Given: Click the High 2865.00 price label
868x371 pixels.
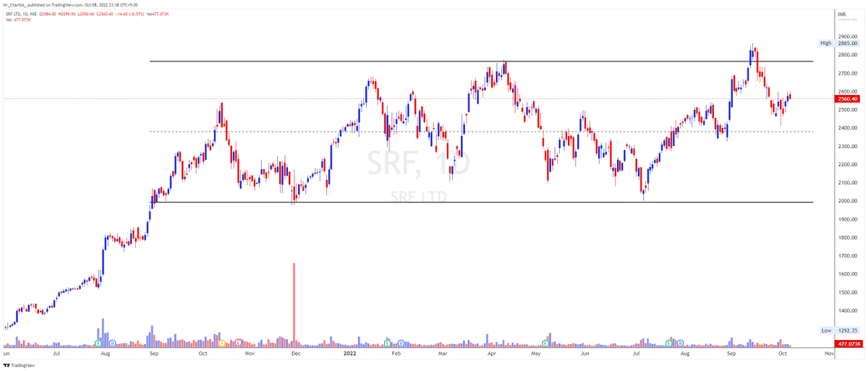Looking at the screenshot, I should [x=838, y=43].
